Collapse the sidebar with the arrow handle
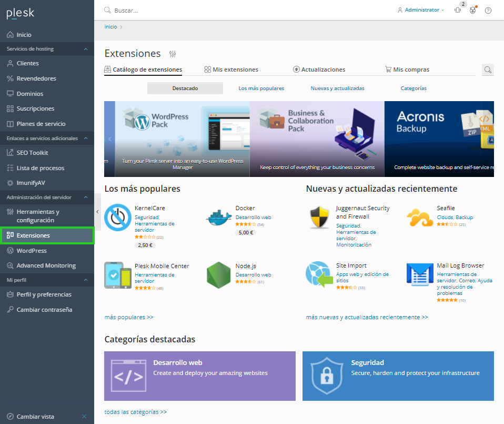This screenshot has height=424, width=504. click(97, 212)
